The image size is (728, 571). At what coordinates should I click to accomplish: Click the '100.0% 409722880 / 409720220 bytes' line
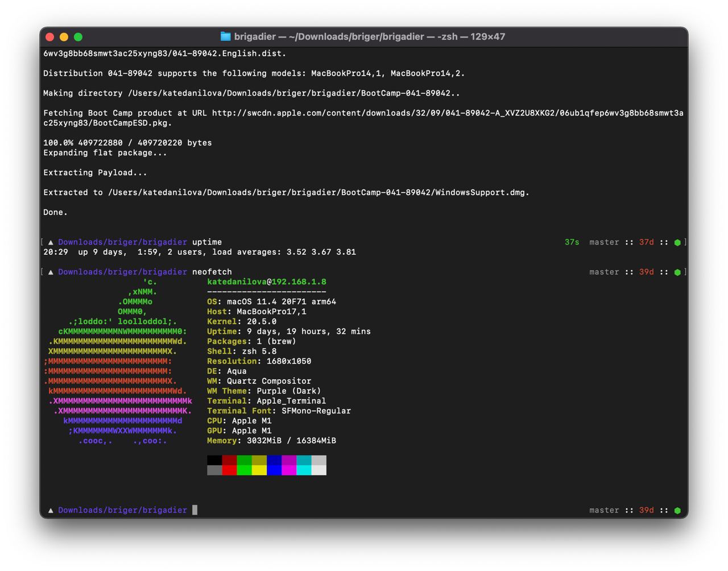pyautogui.click(x=127, y=143)
